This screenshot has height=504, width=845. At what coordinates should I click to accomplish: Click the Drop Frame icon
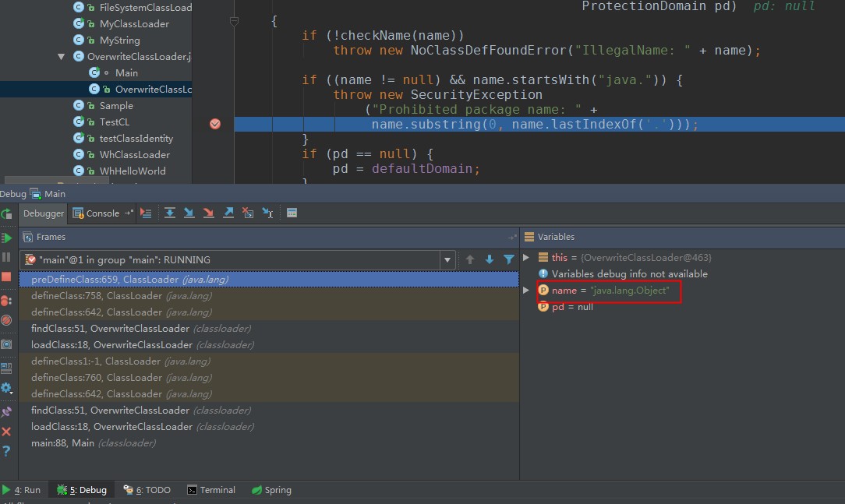pos(248,213)
